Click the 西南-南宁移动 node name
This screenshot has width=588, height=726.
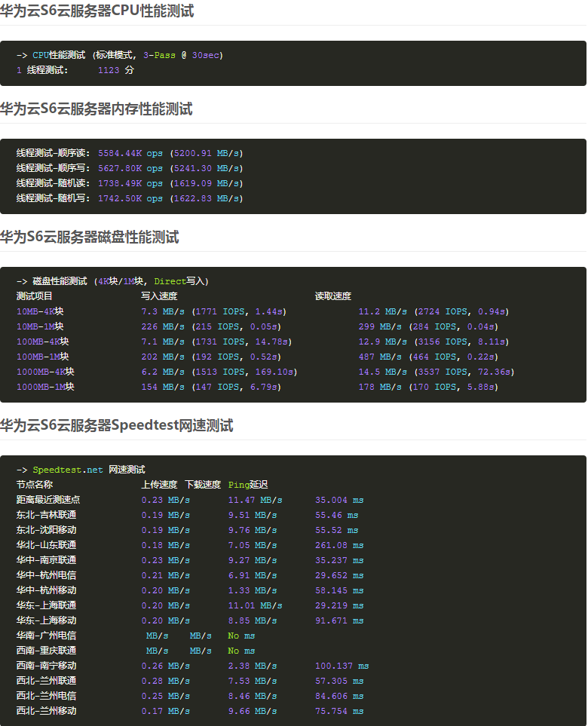(46, 666)
